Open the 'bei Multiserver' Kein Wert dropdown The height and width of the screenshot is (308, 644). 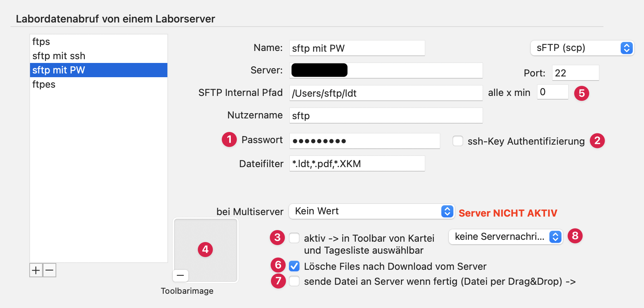pyautogui.click(x=372, y=211)
